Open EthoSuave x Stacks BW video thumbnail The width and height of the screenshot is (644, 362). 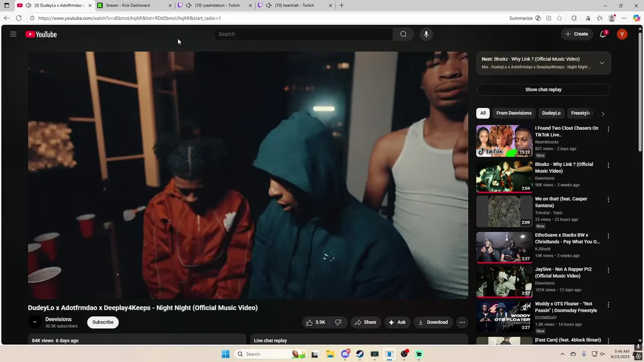click(x=504, y=247)
